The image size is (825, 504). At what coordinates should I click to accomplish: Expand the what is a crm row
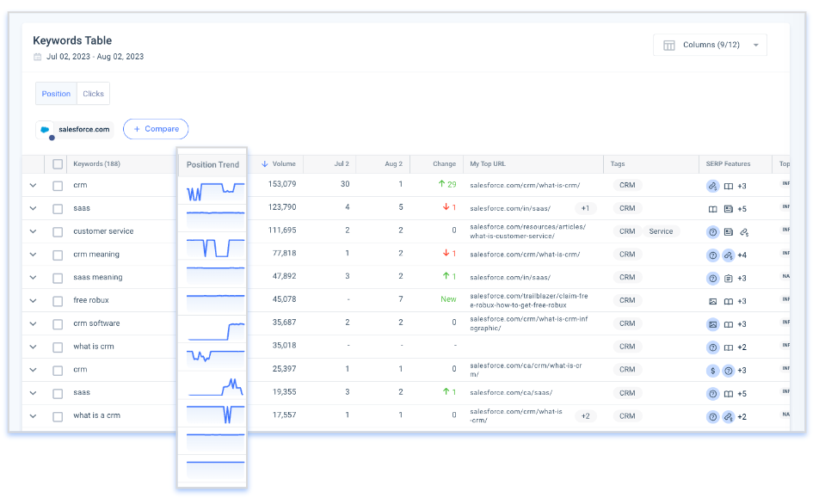[33, 416]
